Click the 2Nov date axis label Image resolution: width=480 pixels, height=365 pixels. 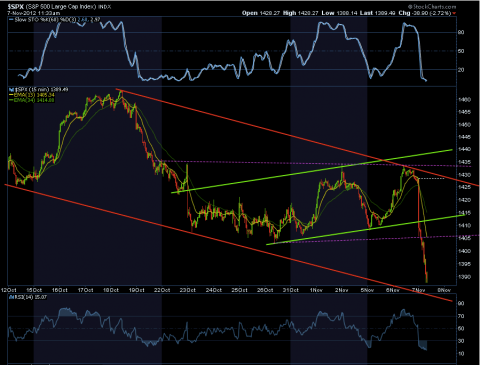pos(341,290)
